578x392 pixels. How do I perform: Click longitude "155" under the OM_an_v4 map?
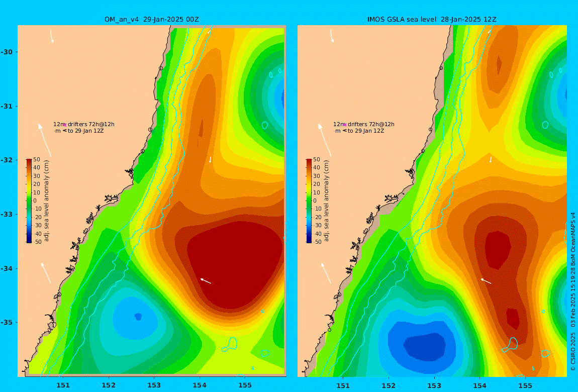point(245,385)
